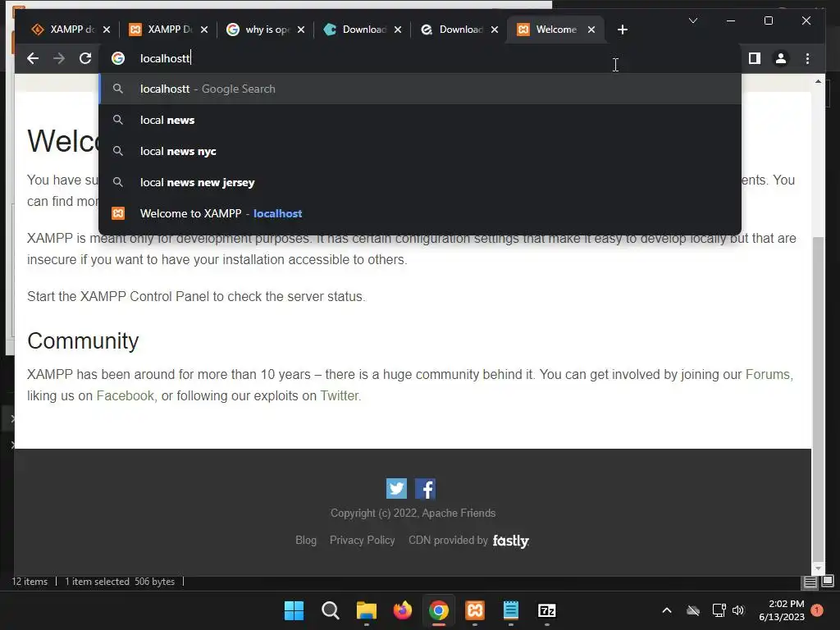Viewport: 840px width, 630px height.
Task: Open the Windows Start menu
Action: pos(294,610)
